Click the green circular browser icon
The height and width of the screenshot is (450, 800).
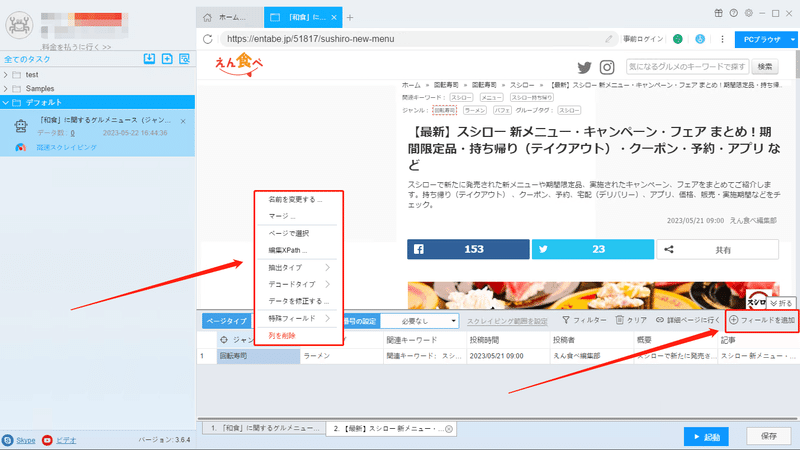[678, 39]
